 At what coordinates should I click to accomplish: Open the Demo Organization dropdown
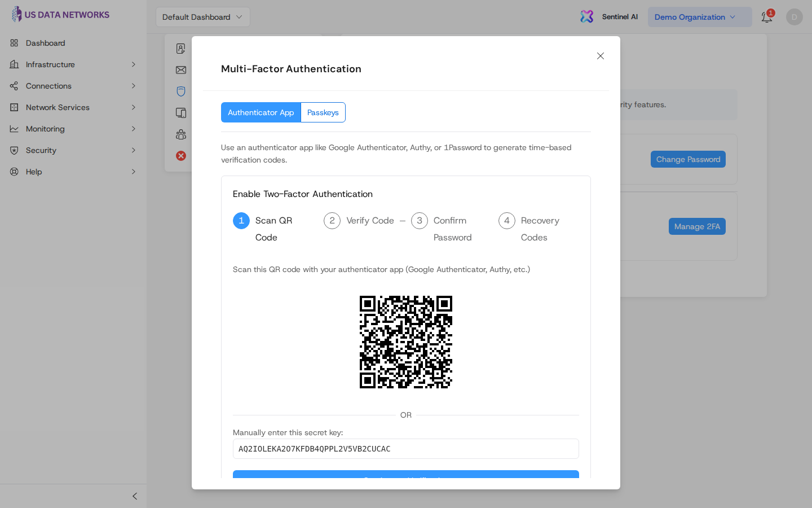pyautogui.click(x=700, y=17)
